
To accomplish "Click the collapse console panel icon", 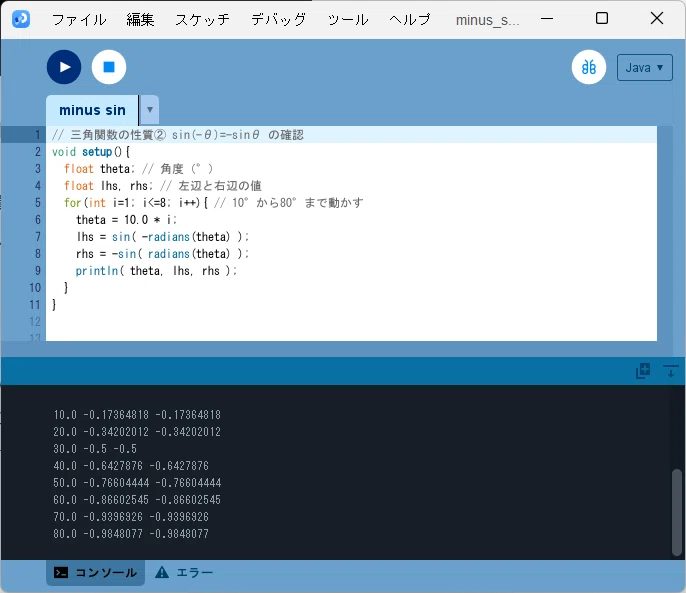I will point(671,371).
